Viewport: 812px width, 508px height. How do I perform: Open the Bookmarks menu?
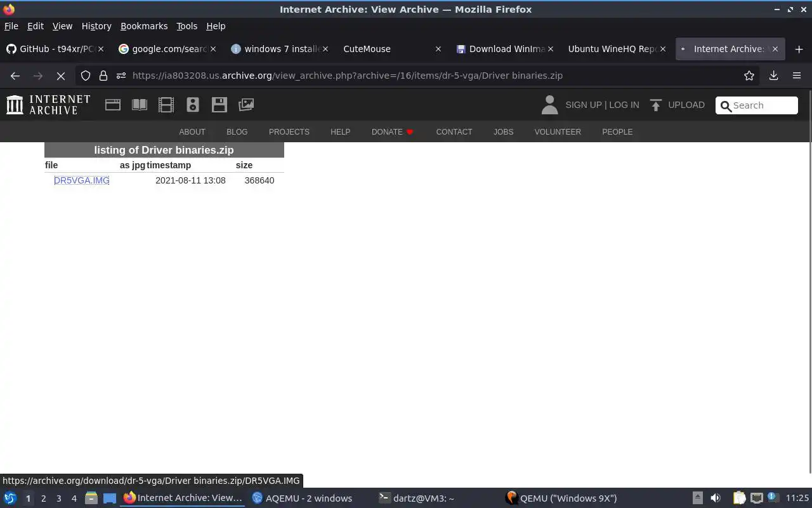click(x=144, y=26)
